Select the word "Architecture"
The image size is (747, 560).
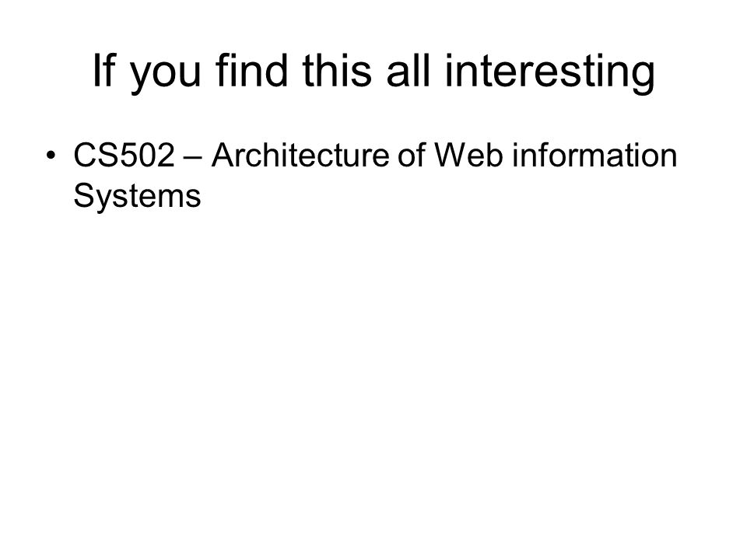tap(300, 156)
